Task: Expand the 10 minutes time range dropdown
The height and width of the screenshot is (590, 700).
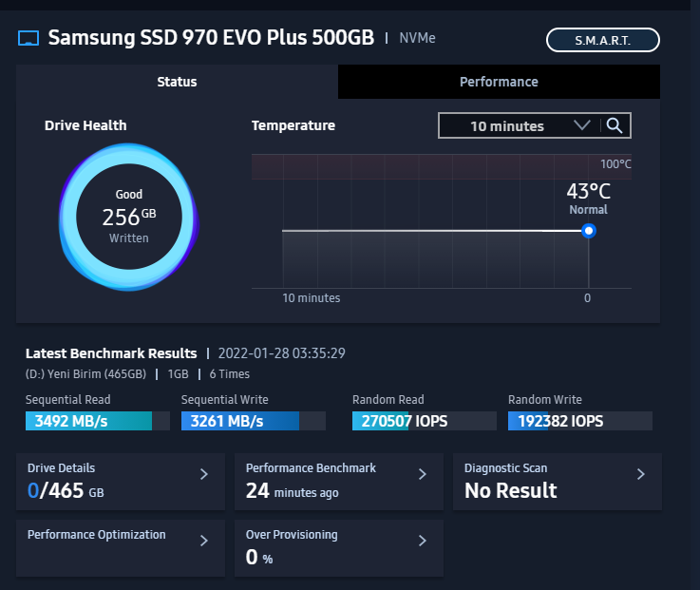Action: point(508,125)
